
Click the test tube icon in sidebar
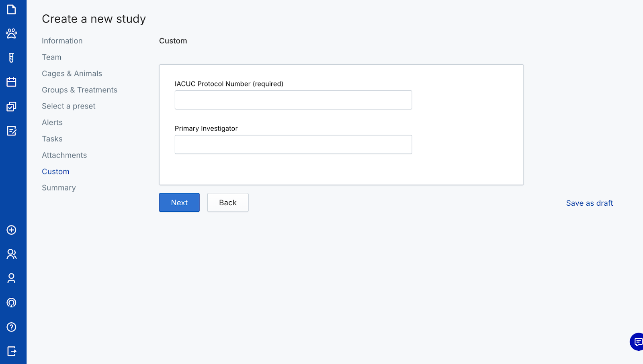pyautogui.click(x=11, y=58)
